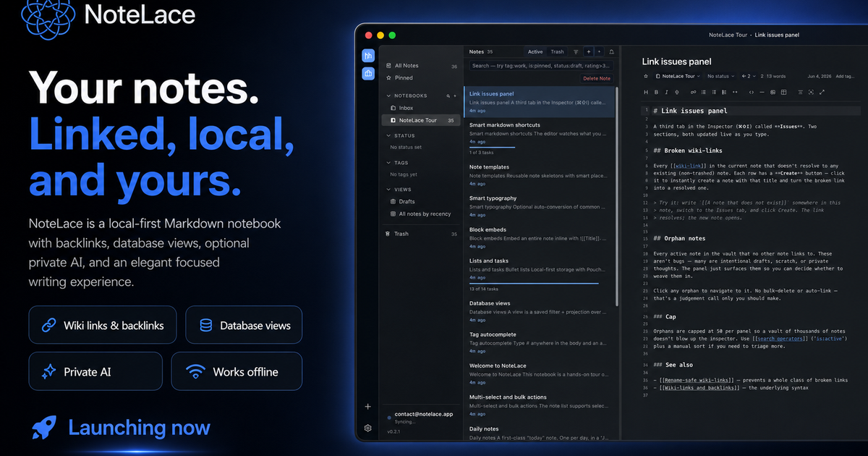Switch to the Active tab

point(535,52)
